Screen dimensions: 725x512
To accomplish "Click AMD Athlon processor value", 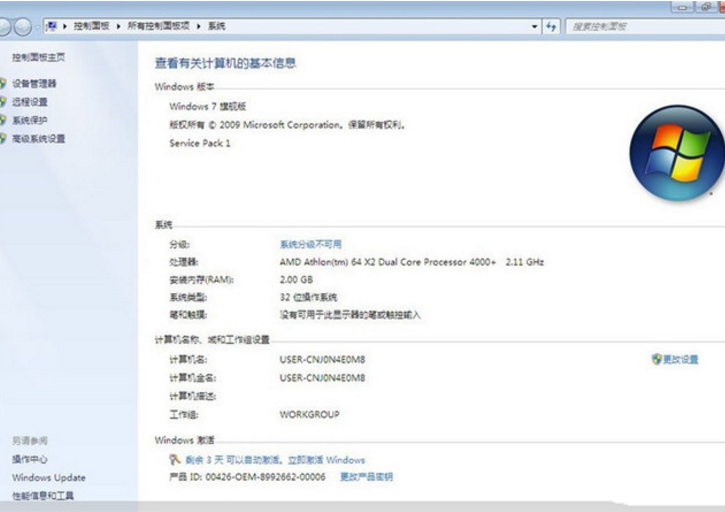I will click(x=412, y=262).
